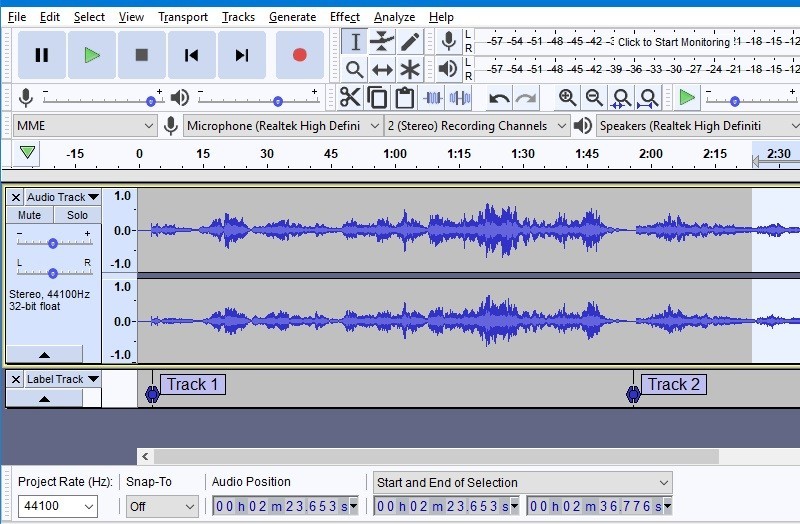
Task: Open the Audio Track dropdown menu
Action: pos(62,197)
